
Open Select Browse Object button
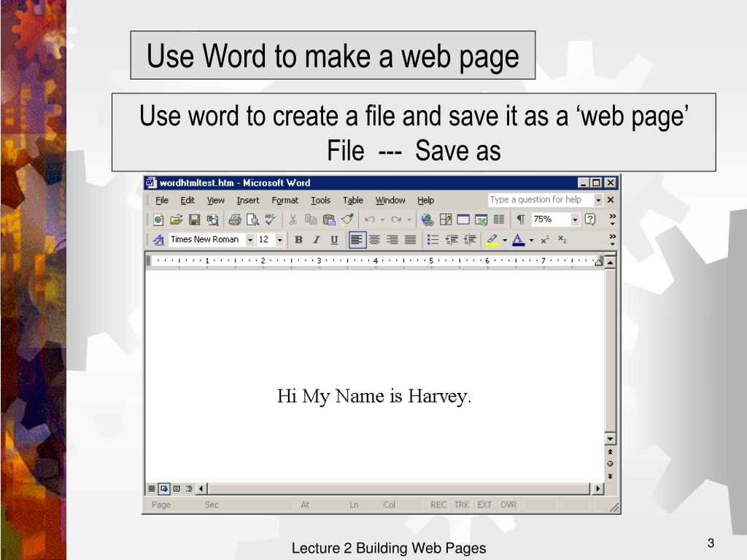pos(610,464)
